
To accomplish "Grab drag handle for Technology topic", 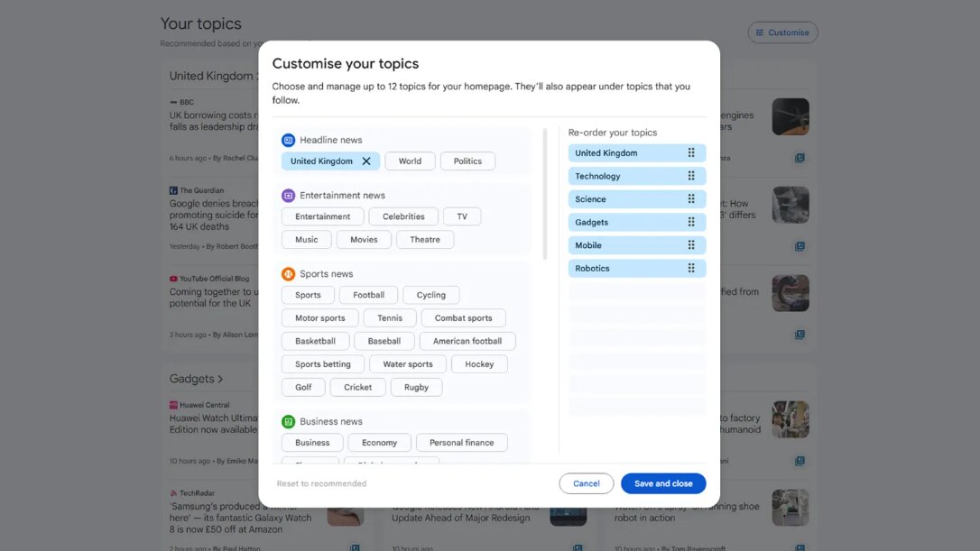I will 691,176.
